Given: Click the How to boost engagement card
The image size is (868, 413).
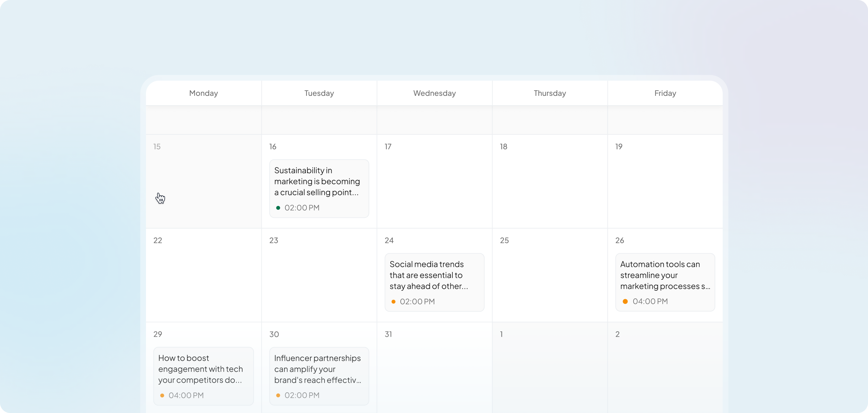Looking at the screenshot, I should (203, 376).
